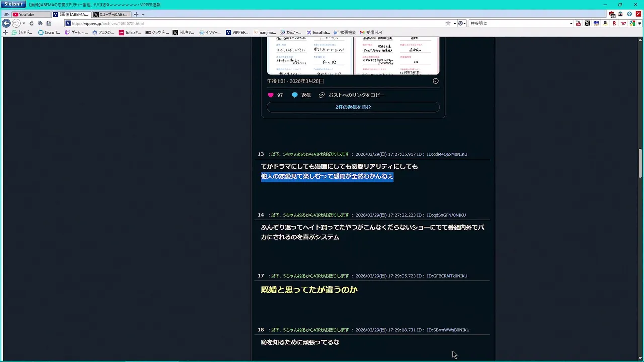Click the red calendar extension icon

click(612, 14)
